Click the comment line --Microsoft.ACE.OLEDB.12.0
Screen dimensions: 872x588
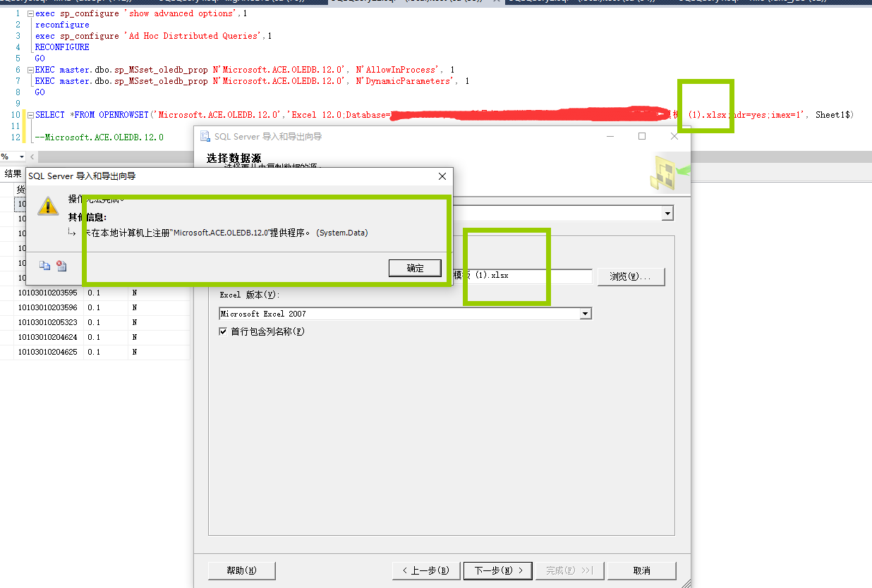(99, 137)
